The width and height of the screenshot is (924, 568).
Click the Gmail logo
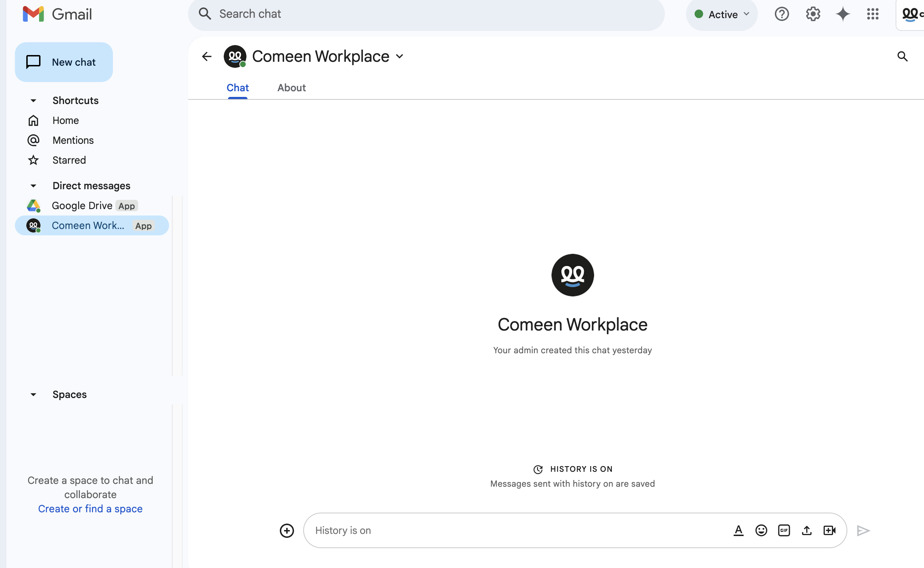(x=57, y=14)
